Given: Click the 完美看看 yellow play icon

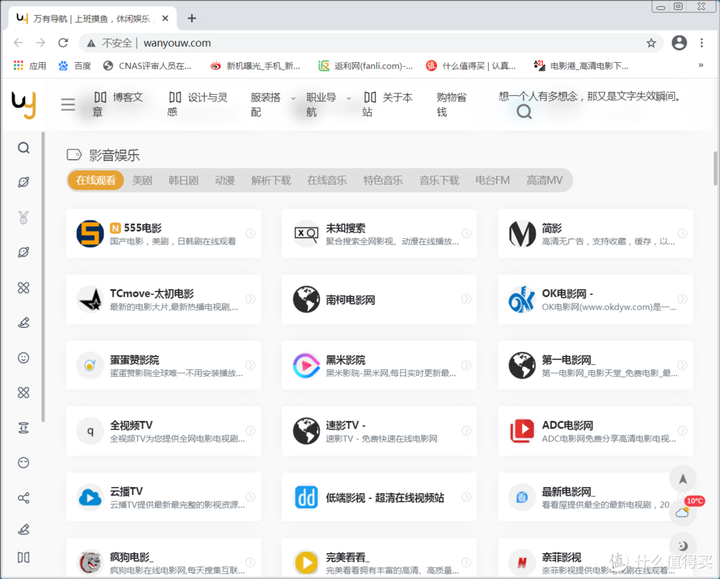Looking at the screenshot, I should point(306,562).
